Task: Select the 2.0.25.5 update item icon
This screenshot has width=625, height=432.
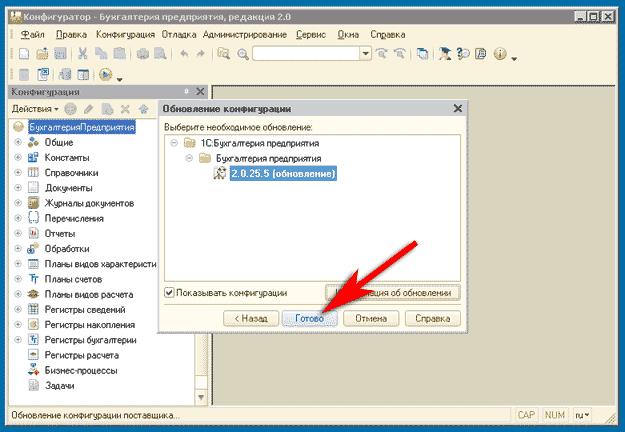Action: tap(221, 174)
